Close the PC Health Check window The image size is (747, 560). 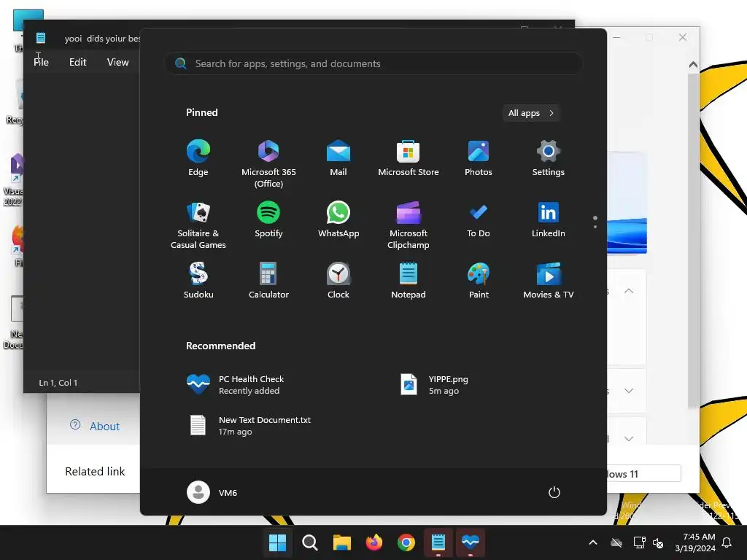click(683, 37)
